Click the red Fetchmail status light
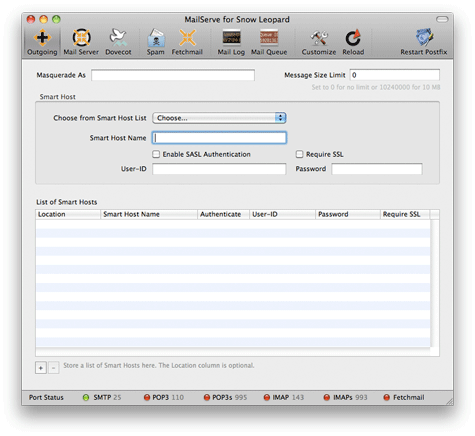The width and height of the screenshot is (475, 436). (387, 397)
